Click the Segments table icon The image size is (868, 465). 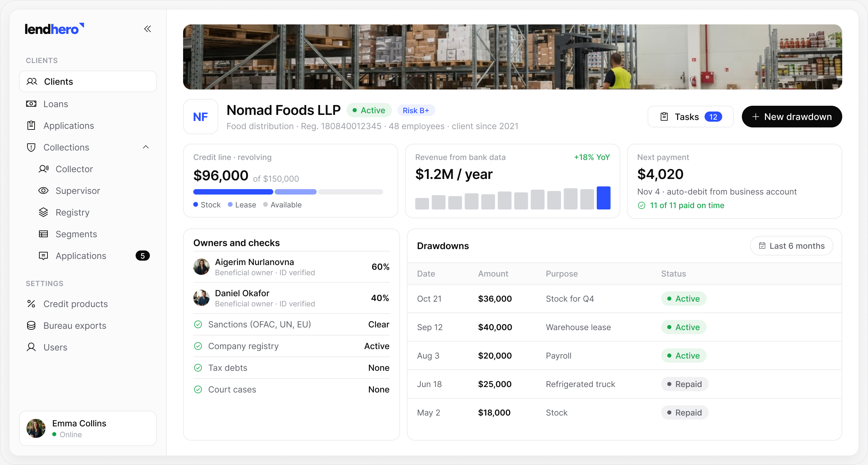pyautogui.click(x=43, y=234)
